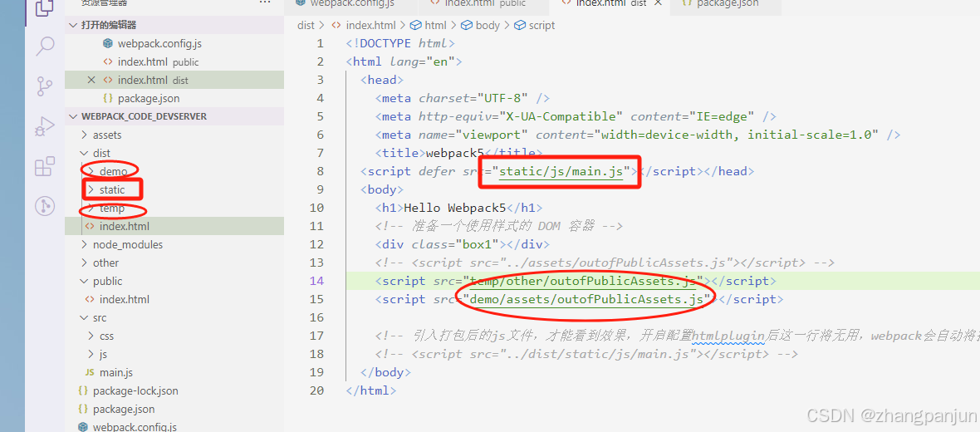Switch to index.html public tab
The height and width of the screenshot is (432, 980).
[483, 4]
